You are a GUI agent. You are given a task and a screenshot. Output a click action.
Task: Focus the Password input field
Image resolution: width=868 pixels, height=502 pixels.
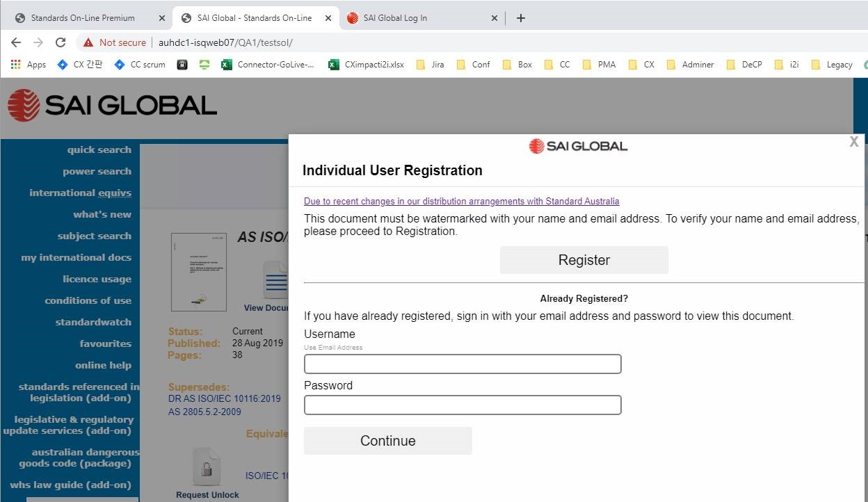coord(463,405)
